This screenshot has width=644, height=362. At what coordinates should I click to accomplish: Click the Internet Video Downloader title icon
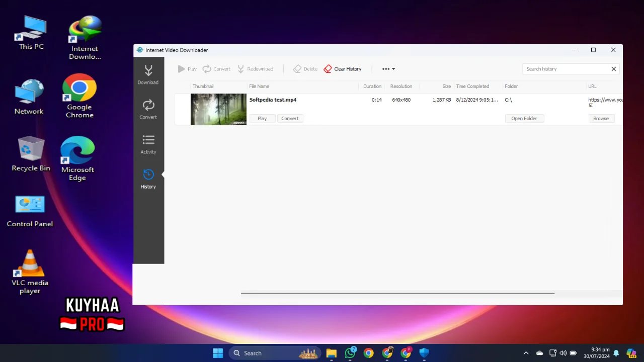140,50
